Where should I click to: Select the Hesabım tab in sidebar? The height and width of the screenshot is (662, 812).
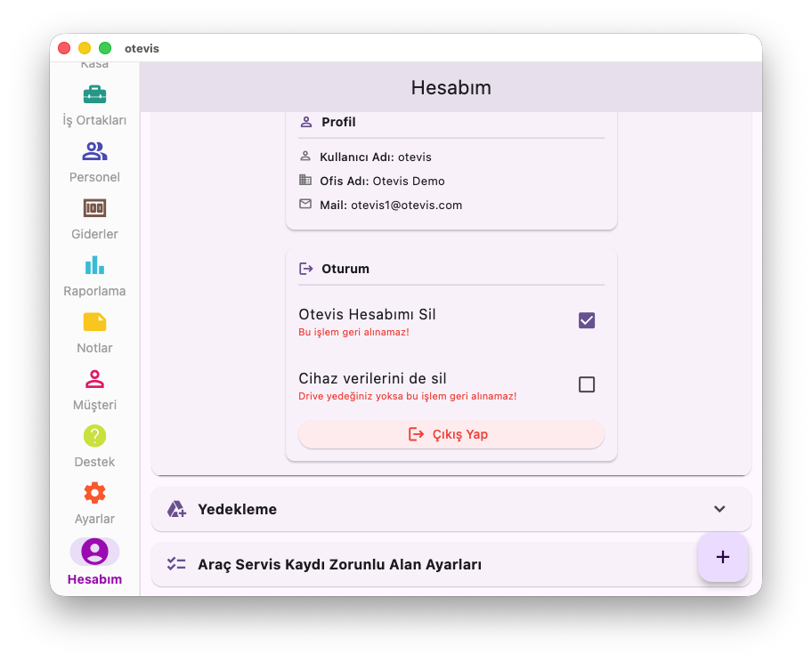94,562
